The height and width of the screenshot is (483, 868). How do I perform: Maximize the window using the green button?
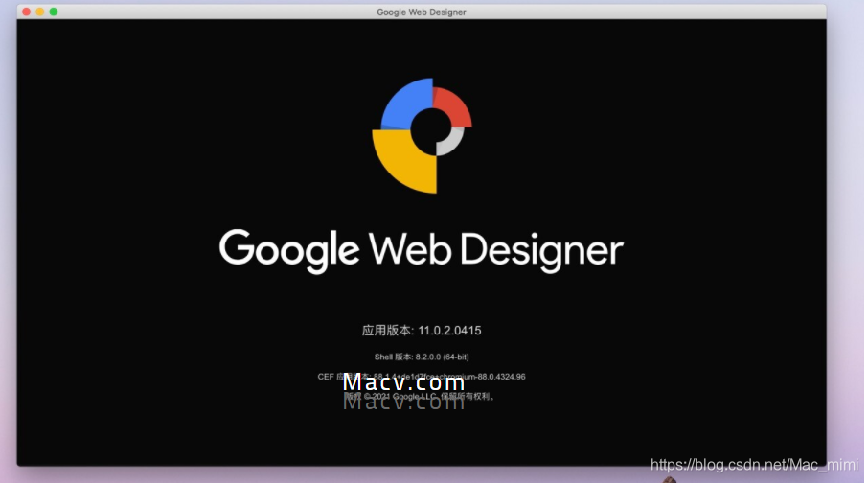coord(54,11)
